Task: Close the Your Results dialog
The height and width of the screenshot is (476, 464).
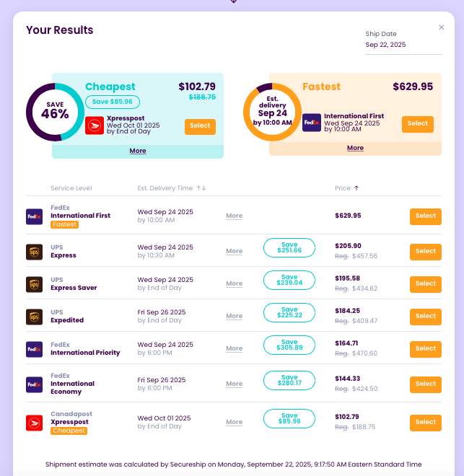Action: 442,27
